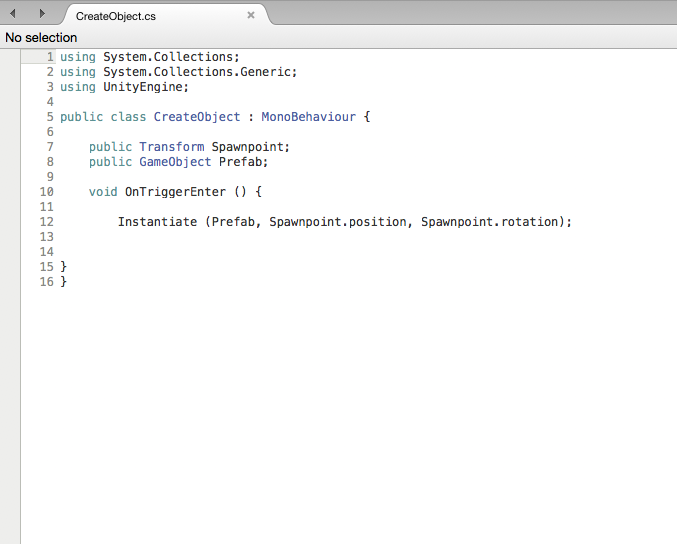Click line number 10 in the gutter
This screenshot has height=544, width=677.
pos(46,192)
